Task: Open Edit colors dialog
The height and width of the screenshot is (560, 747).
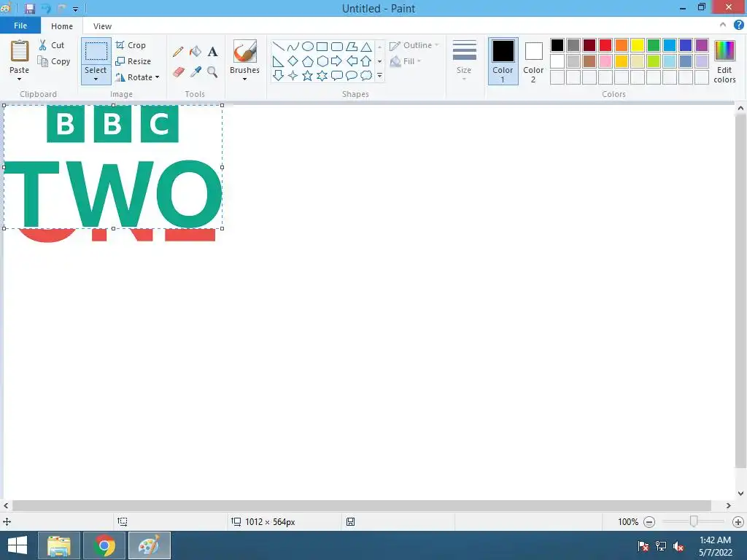Action: tap(724, 62)
